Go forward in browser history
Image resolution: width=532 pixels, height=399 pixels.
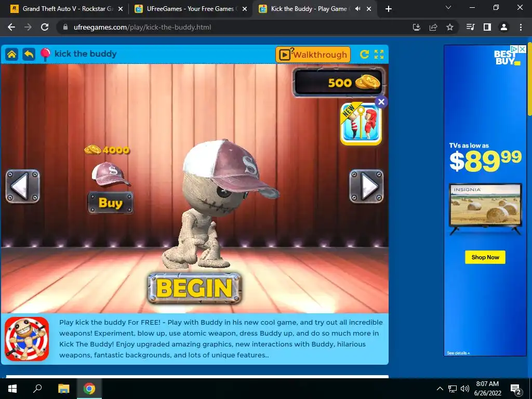(x=28, y=27)
